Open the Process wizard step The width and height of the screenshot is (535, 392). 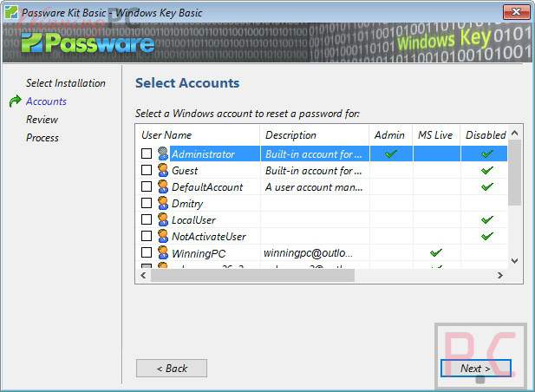[x=42, y=138]
